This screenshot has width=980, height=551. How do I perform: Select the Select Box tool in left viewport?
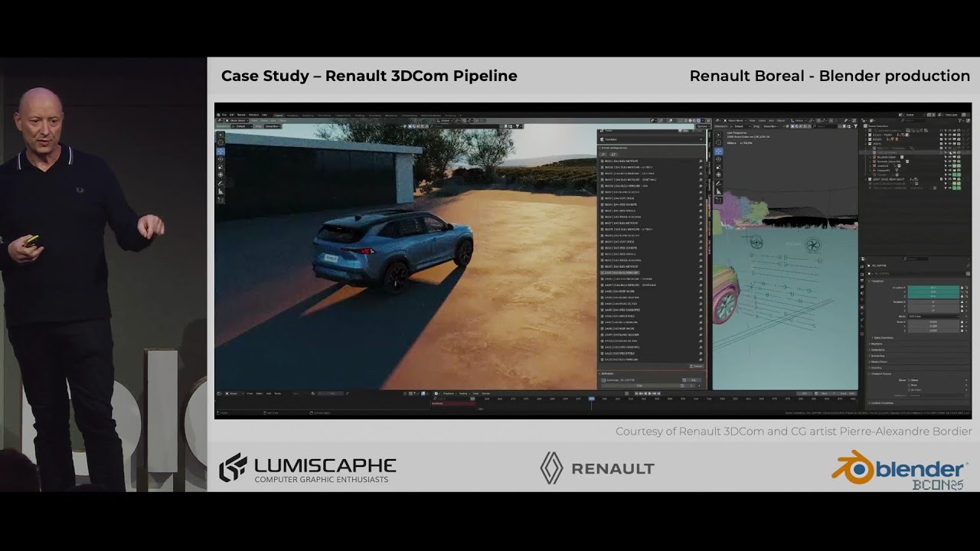220,135
